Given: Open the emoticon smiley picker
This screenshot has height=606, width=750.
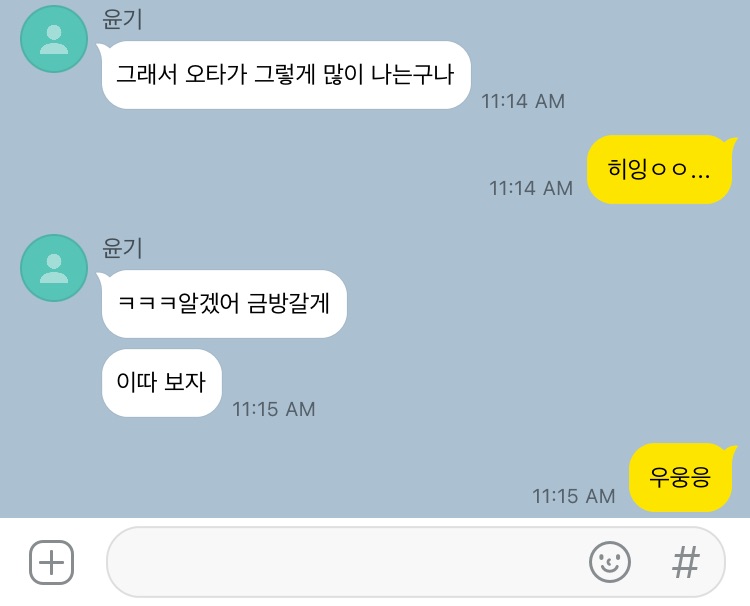Looking at the screenshot, I should [610, 562].
